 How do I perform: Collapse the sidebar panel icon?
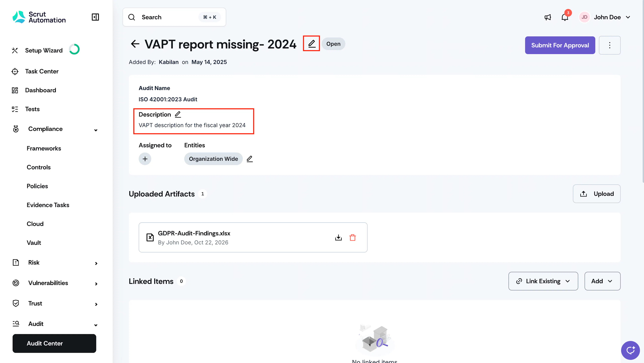click(95, 17)
